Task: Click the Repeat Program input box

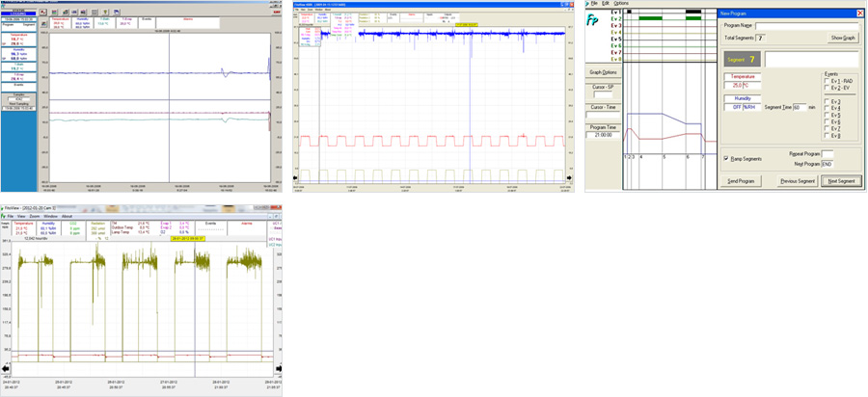Action: point(827,154)
